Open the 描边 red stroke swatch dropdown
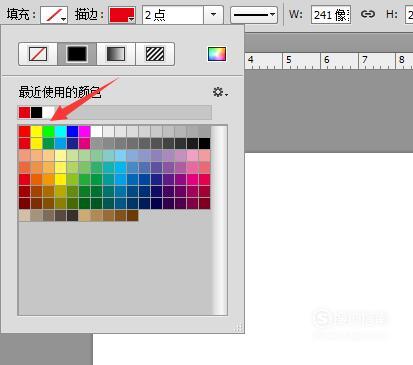 coord(122,15)
